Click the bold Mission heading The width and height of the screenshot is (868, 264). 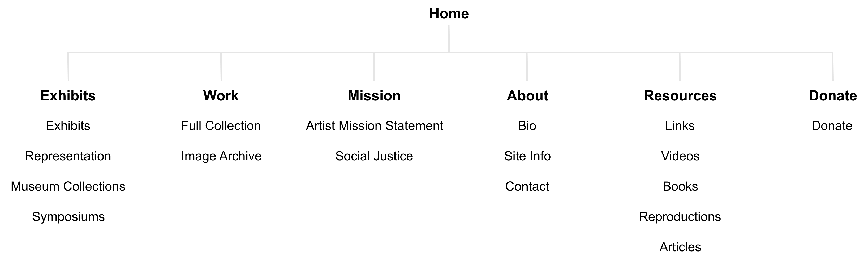[x=374, y=96]
